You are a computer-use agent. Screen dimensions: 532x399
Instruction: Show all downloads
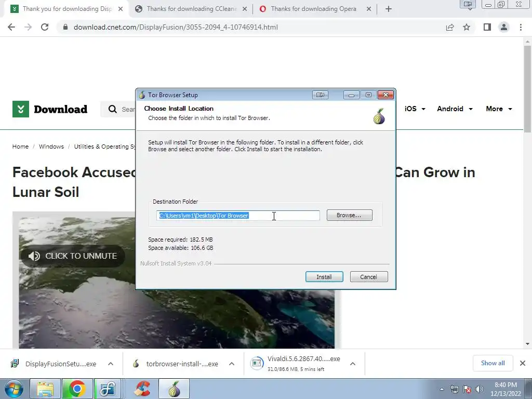493,363
